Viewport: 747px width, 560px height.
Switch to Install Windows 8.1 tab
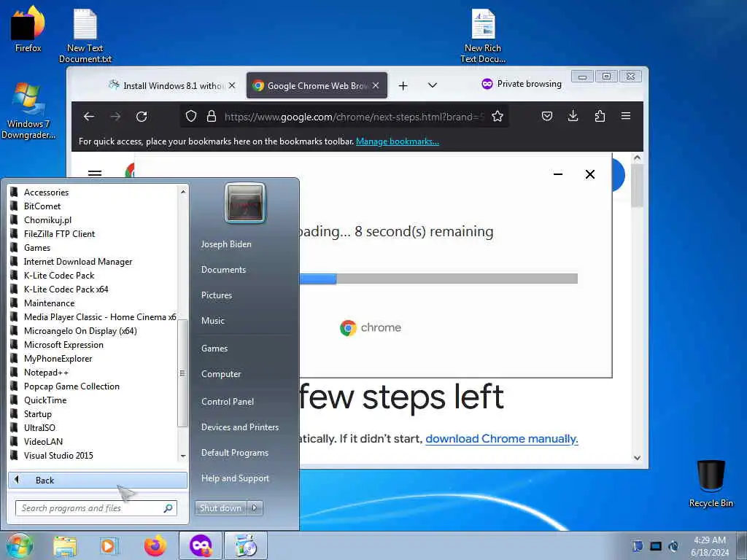coord(172,86)
